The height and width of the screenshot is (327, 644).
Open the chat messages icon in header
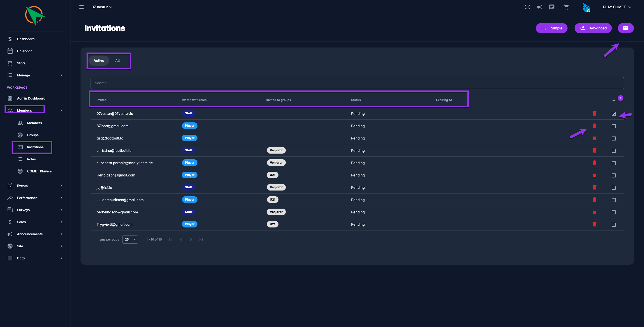point(552,7)
